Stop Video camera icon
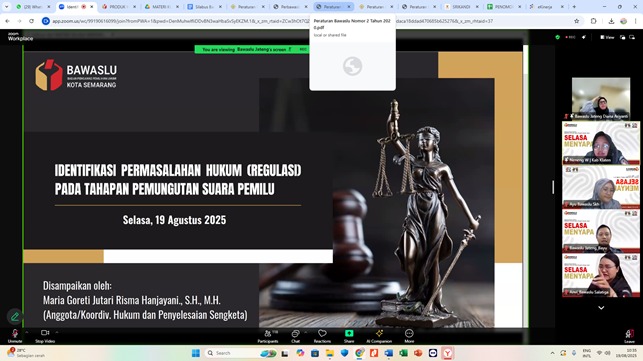643x361 pixels. pos(45,333)
